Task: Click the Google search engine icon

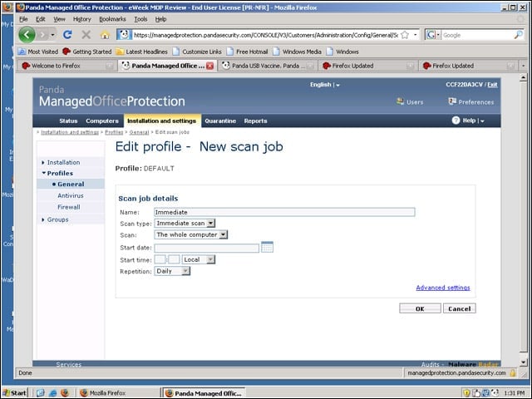Action: (x=431, y=35)
